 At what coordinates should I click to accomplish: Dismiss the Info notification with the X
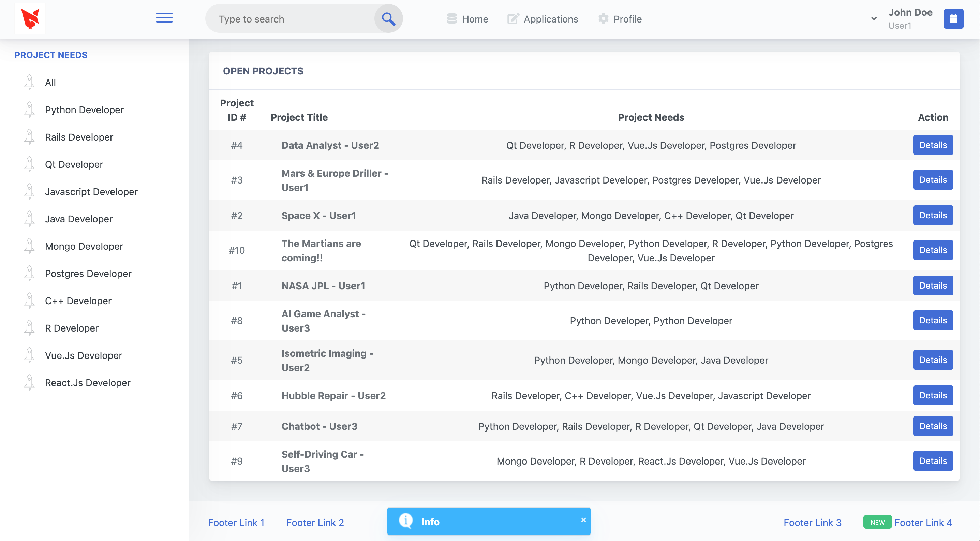(x=583, y=520)
